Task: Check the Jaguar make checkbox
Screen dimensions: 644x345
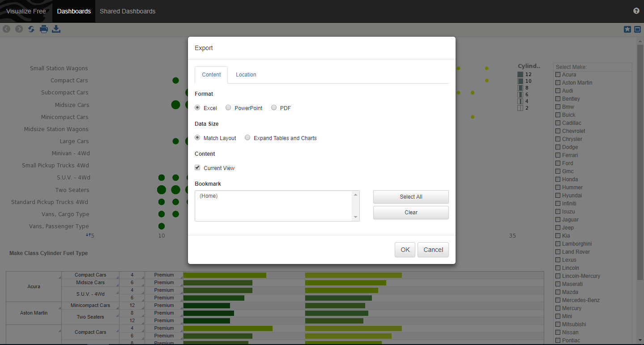Action: tap(558, 220)
